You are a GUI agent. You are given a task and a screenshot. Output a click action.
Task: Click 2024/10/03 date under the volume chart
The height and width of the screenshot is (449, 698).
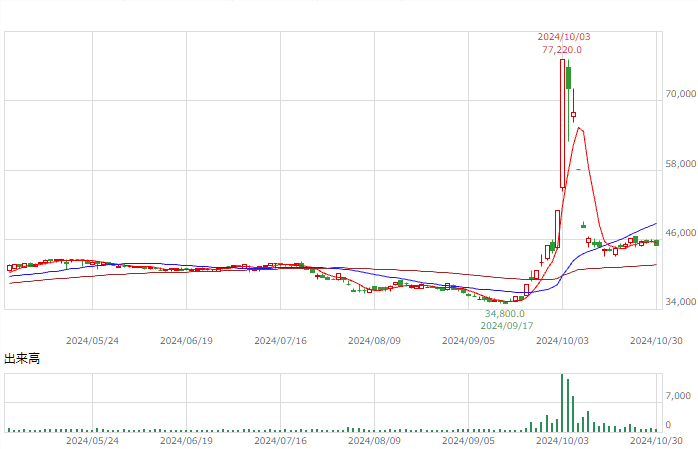click(x=562, y=441)
